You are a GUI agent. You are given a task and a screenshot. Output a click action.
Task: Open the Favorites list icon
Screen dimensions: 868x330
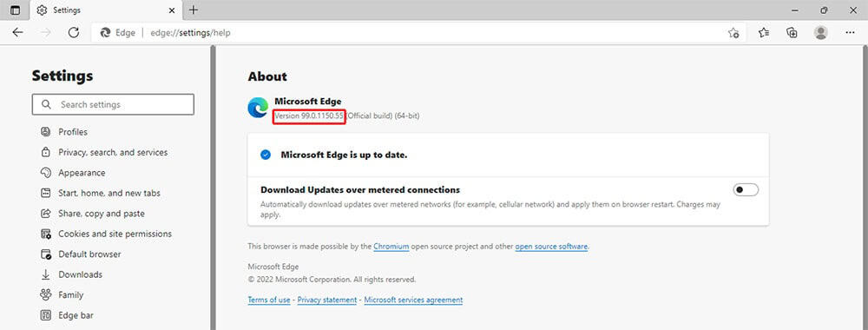click(x=764, y=33)
